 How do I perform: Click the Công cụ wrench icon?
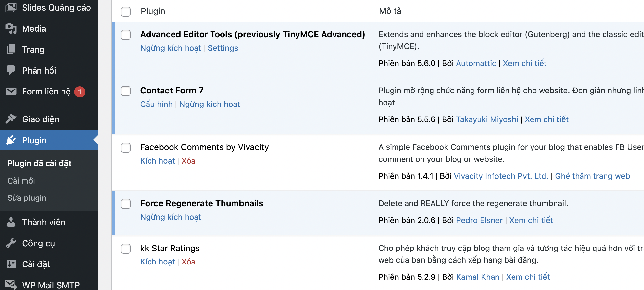[11, 243]
